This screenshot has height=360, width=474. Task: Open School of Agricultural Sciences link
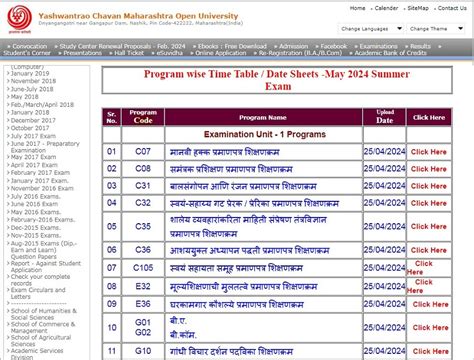pyautogui.click(x=41, y=341)
